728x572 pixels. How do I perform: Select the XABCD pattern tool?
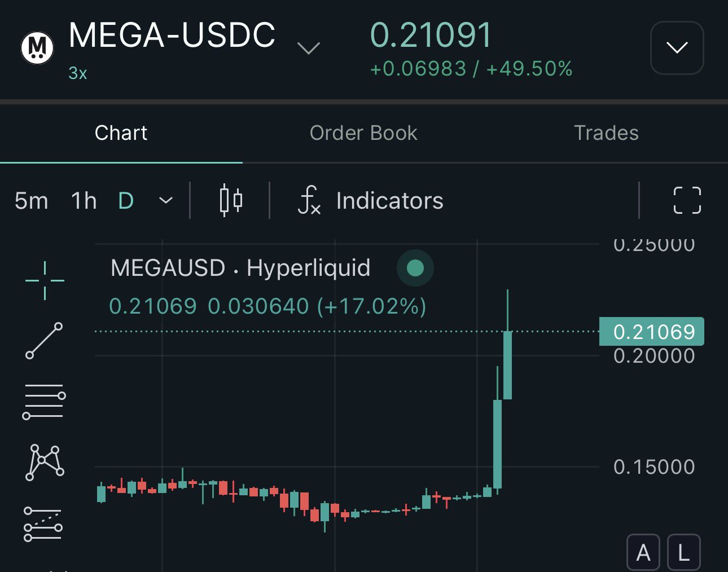[44, 462]
